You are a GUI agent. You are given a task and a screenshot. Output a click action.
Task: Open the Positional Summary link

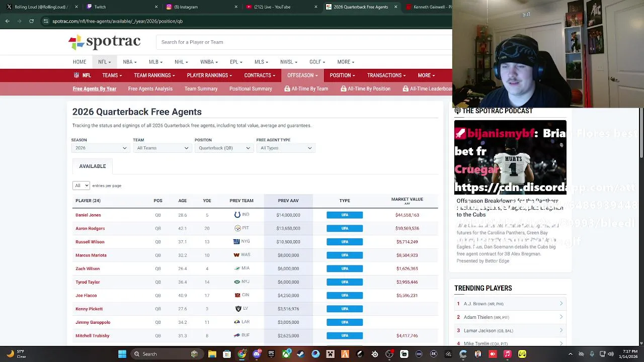[x=251, y=89]
